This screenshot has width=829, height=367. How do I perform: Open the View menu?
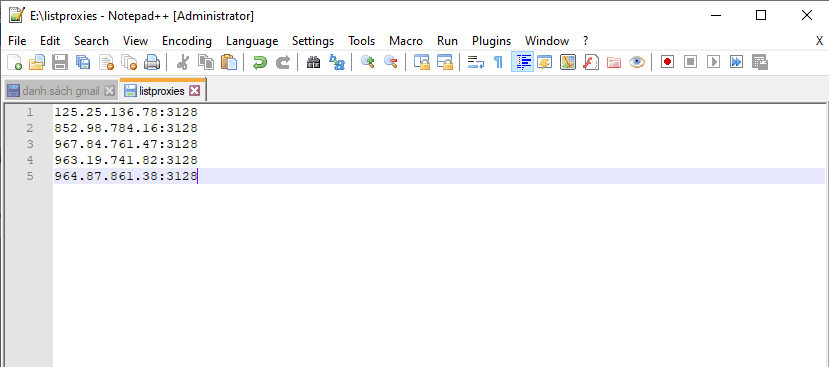tap(135, 41)
